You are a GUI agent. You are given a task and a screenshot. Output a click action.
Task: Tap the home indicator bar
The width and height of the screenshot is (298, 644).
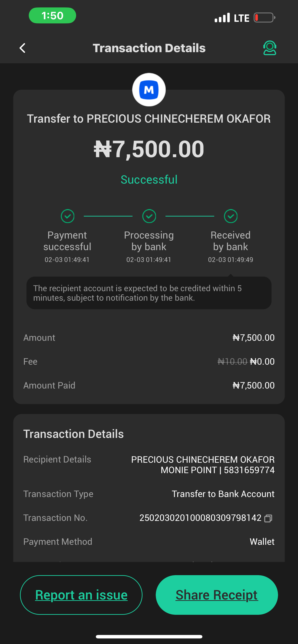[x=149, y=637]
